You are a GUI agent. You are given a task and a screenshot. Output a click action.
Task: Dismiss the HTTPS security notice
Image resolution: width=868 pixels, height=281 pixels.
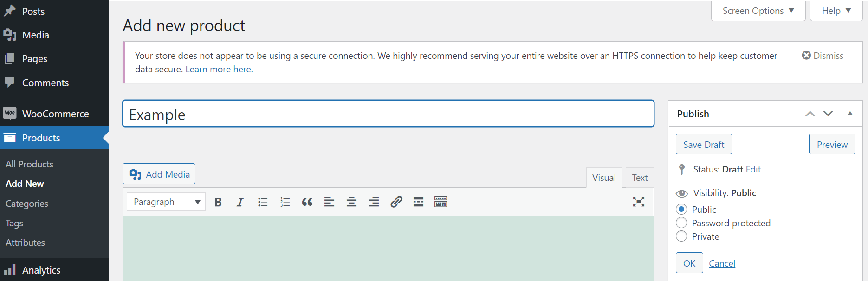[x=823, y=56]
